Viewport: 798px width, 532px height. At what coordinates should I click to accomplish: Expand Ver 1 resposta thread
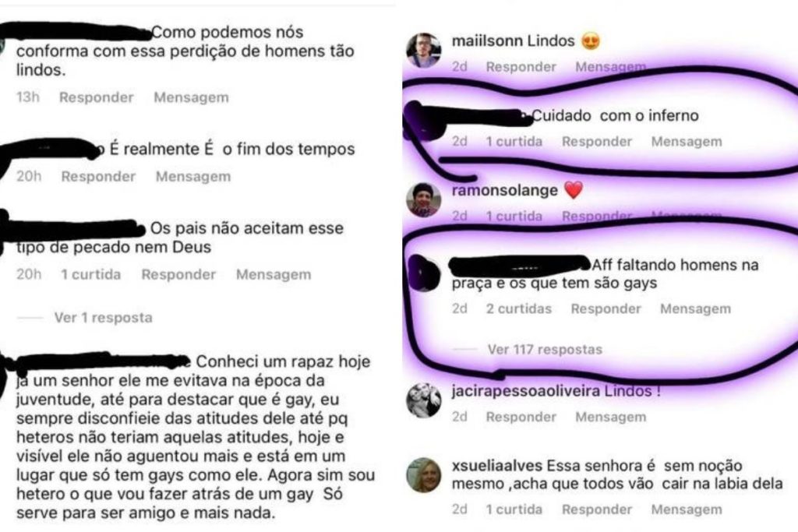point(104,317)
